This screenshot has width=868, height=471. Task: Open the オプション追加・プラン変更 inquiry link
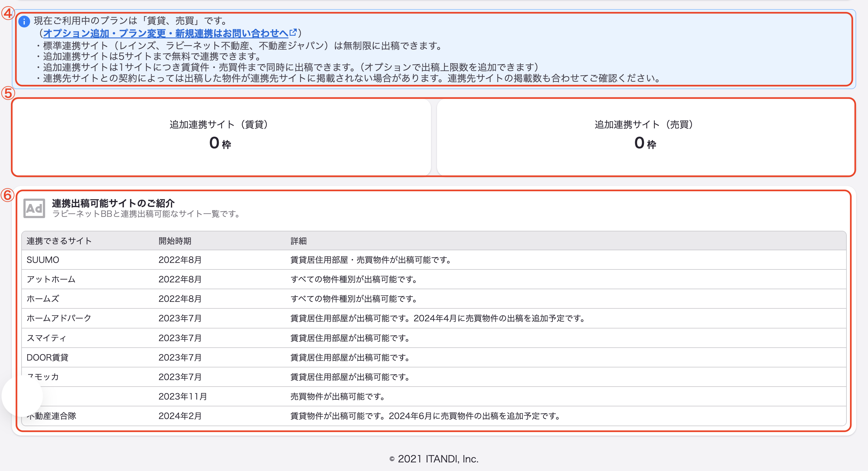165,33
